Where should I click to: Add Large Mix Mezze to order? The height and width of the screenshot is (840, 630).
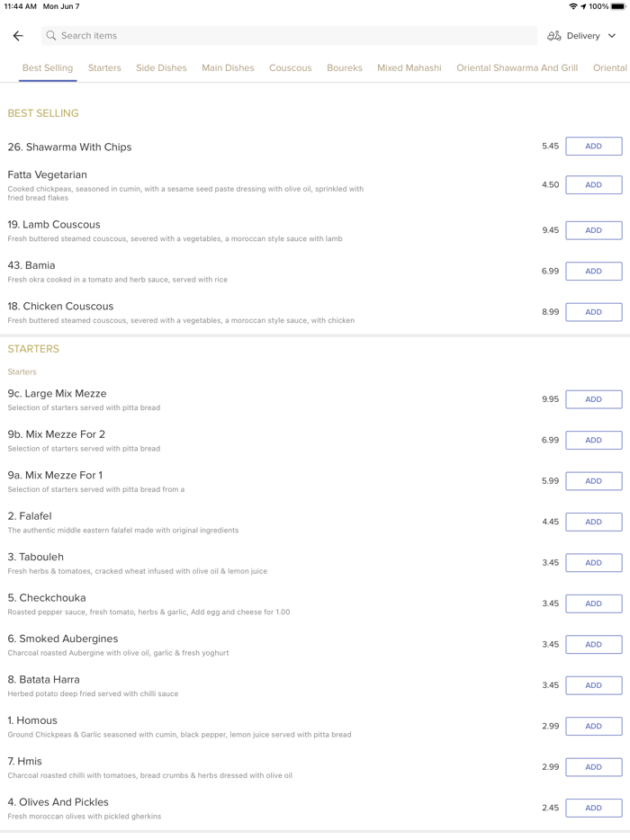pyautogui.click(x=593, y=399)
